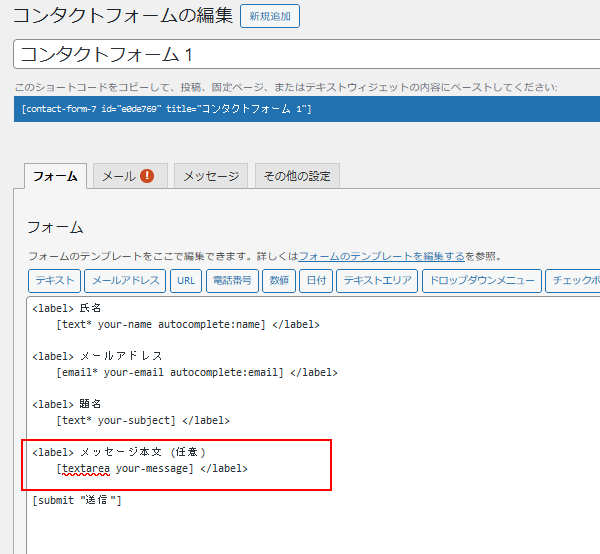
Task: Go to the その他の設定 tab
Action: (x=297, y=176)
